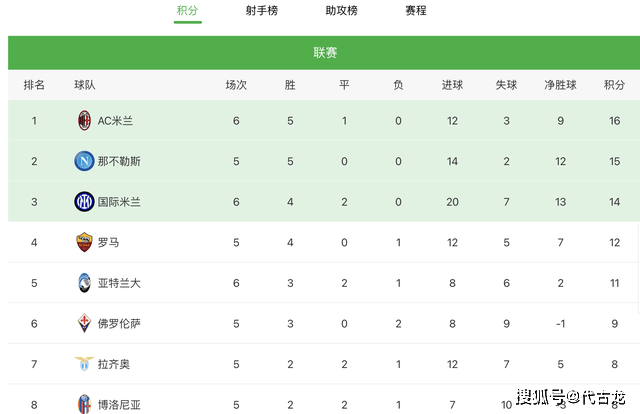The width and height of the screenshot is (640, 414).
Task: Select the active 积分 tab
Action: 187,10
